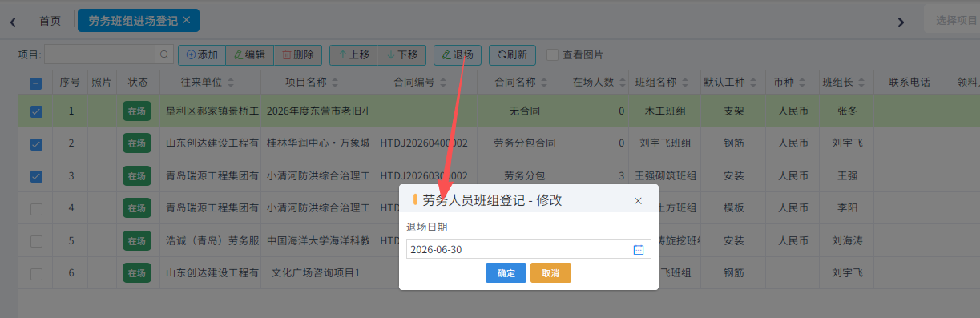Screen dimensions: 980x318
Task: Click the 退场日期 input field
Action: [529, 249]
